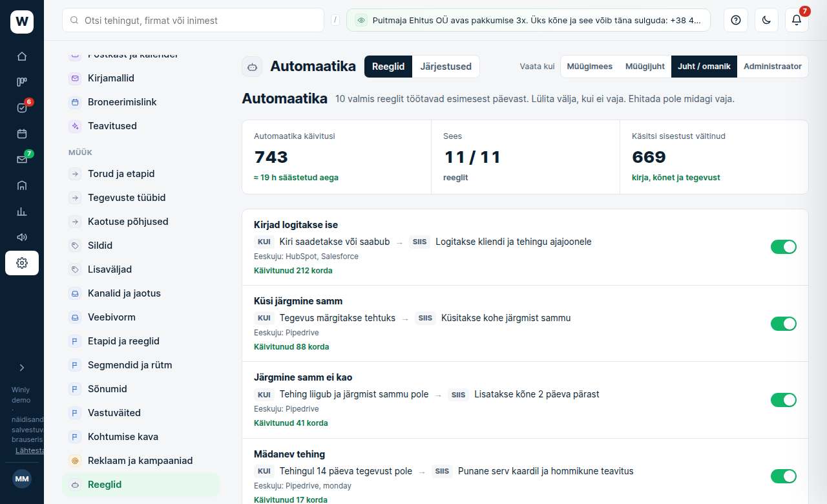Open Broneerimislink in settings menu

coord(141,102)
